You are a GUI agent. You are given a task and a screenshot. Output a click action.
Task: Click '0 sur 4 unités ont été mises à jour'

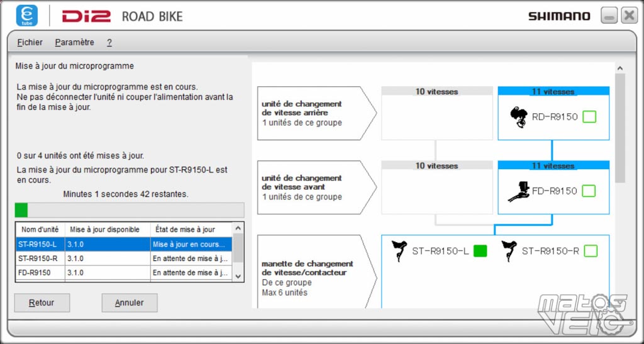pos(80,156)
